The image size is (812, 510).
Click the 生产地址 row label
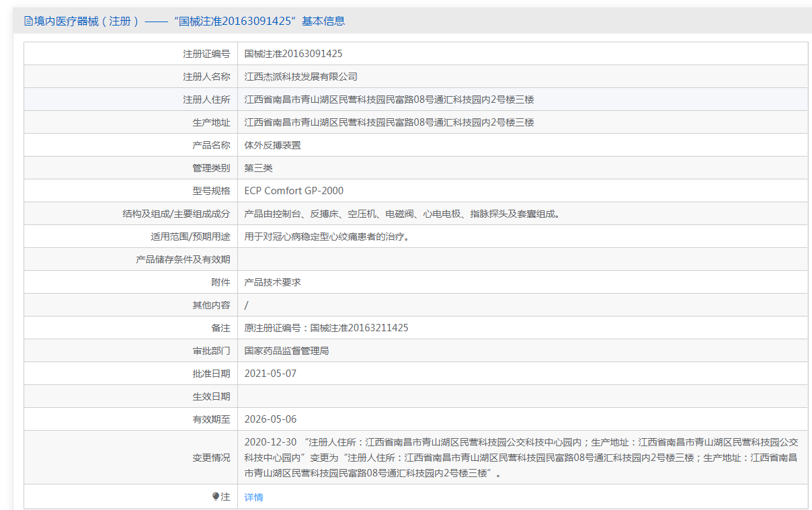tap(211, 122)
